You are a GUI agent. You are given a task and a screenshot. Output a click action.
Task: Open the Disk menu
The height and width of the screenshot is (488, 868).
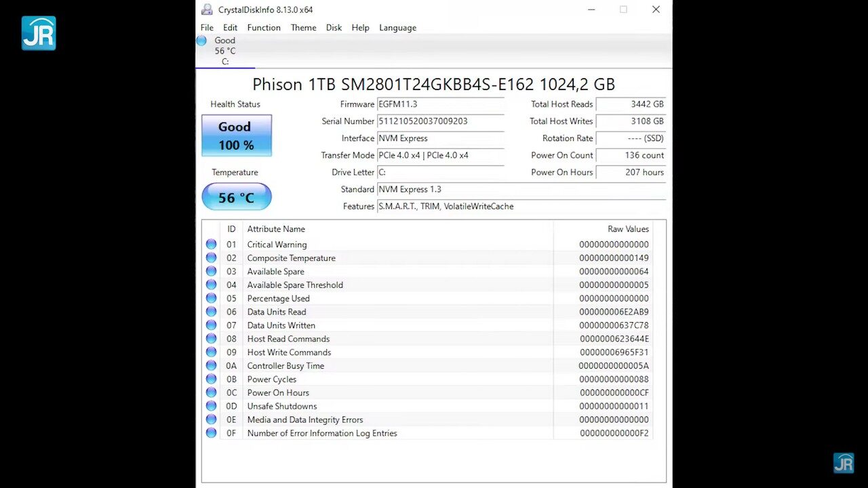pyautogui.click(x=334, y=27)
